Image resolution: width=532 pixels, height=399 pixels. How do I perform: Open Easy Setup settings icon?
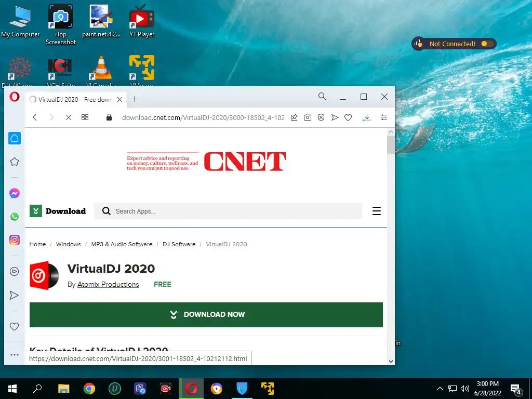click(x=384, y=117)
